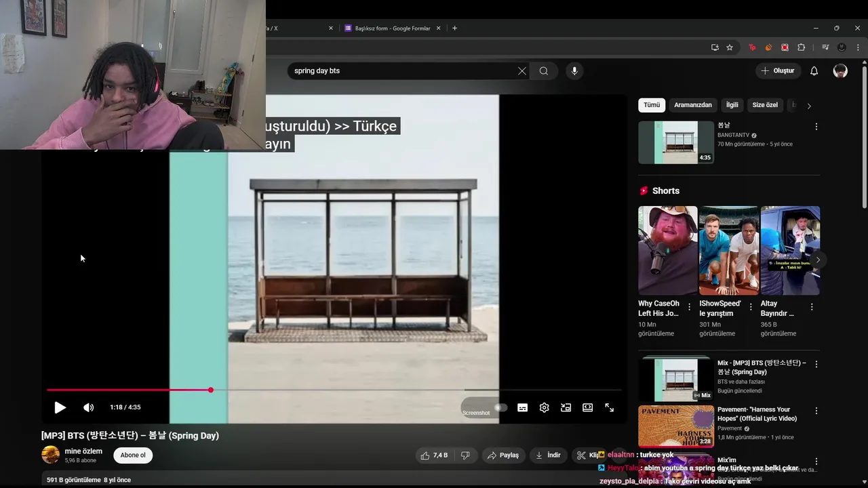Viewport: 868px width, 488px height.
Task: Select the İlgili filter chip
Action: [732, 105]
